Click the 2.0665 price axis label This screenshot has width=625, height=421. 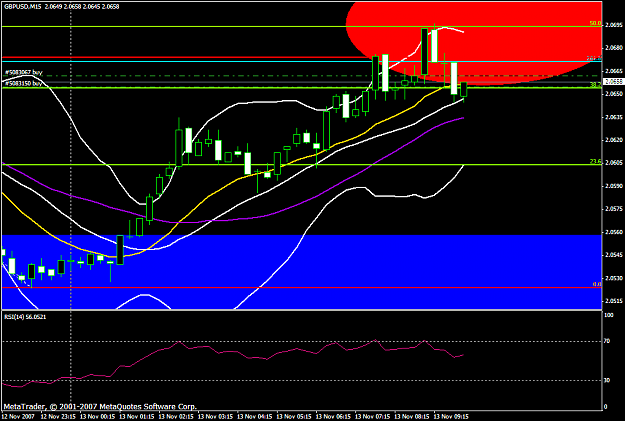point(613,71)
